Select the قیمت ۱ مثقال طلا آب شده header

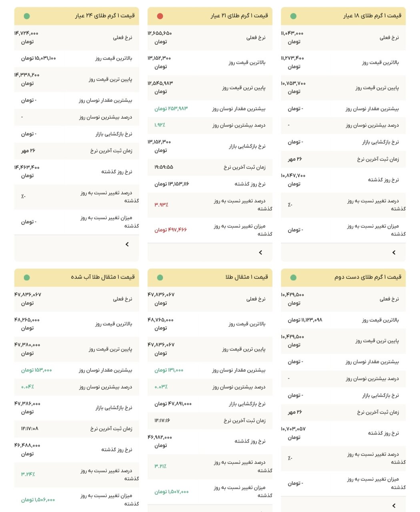point(103,277)
